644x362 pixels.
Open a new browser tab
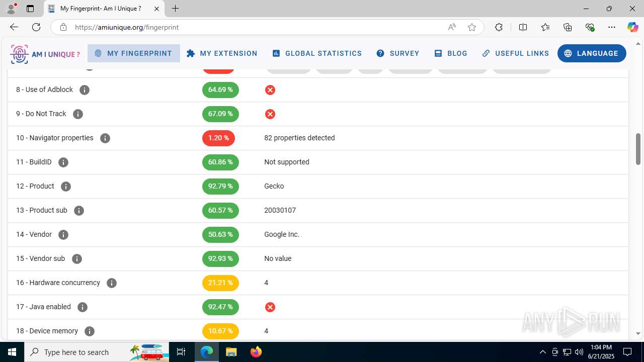(x=175, y=9)
